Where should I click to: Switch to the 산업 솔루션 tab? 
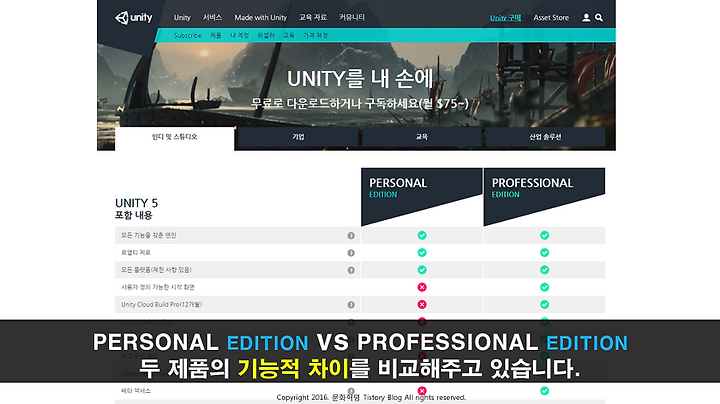tap(545, 137)
